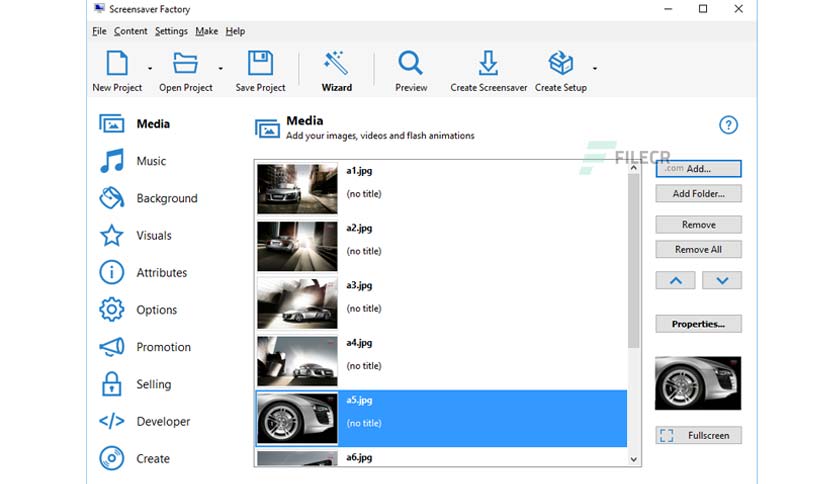The image size is (836, 484).
Task: Select the a1.jpg thumbnail
Action: [x=298, y=189]
